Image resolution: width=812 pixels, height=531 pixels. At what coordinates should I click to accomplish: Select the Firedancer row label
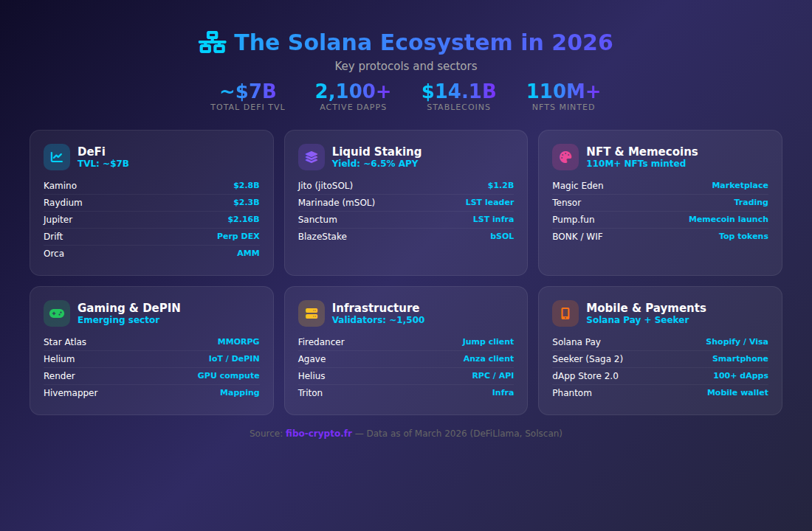321,341
